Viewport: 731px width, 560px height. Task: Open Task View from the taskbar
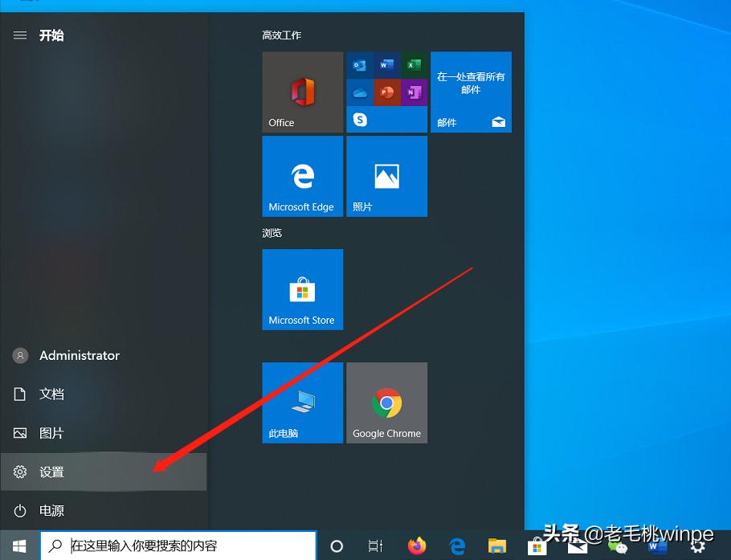(374, 546)
